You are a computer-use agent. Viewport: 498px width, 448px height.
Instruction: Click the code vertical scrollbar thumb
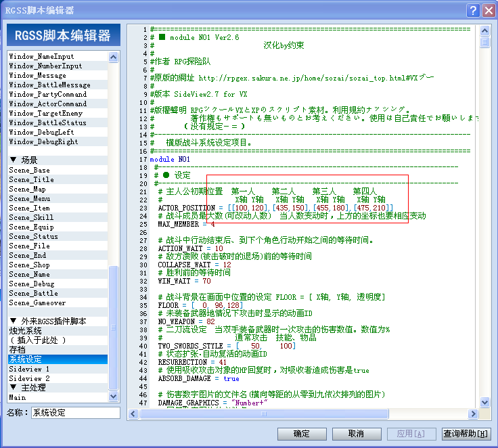(484, 42)
